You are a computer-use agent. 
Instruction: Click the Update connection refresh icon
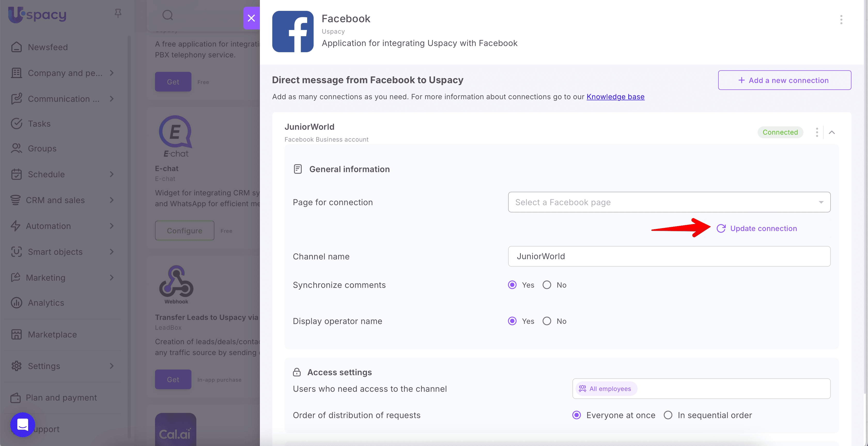[721, 229]
